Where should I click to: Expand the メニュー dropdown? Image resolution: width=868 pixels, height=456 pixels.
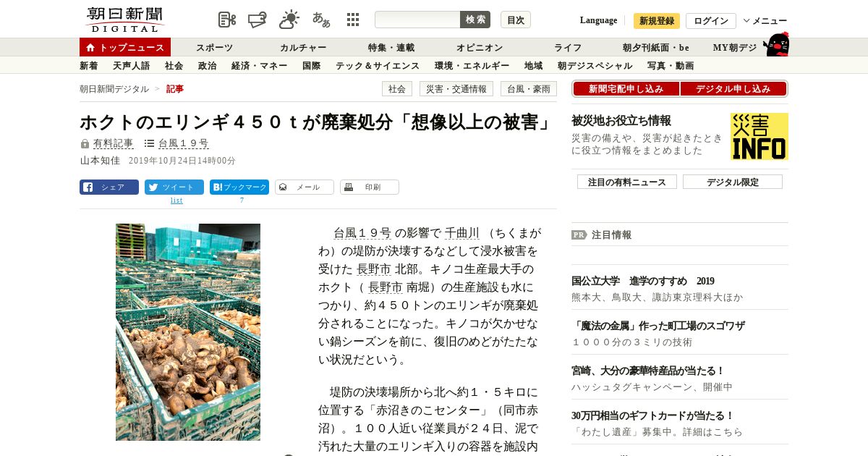pyautogui.click(x=765, y=20)
